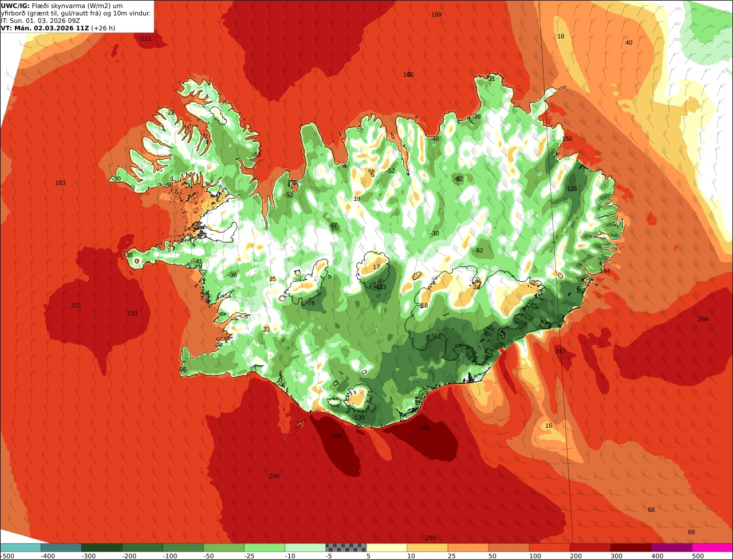This screenshot has width=733, height=560.
Task: Click the flux value '233' on the map
Action: pyautogui.click(x=132, y=313)
